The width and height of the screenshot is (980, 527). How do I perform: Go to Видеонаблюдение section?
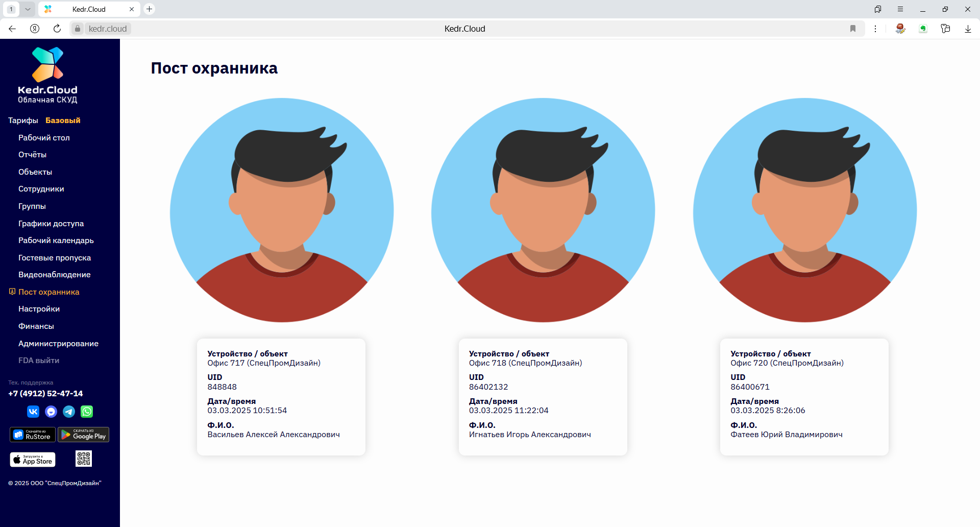tap(55, 275)
